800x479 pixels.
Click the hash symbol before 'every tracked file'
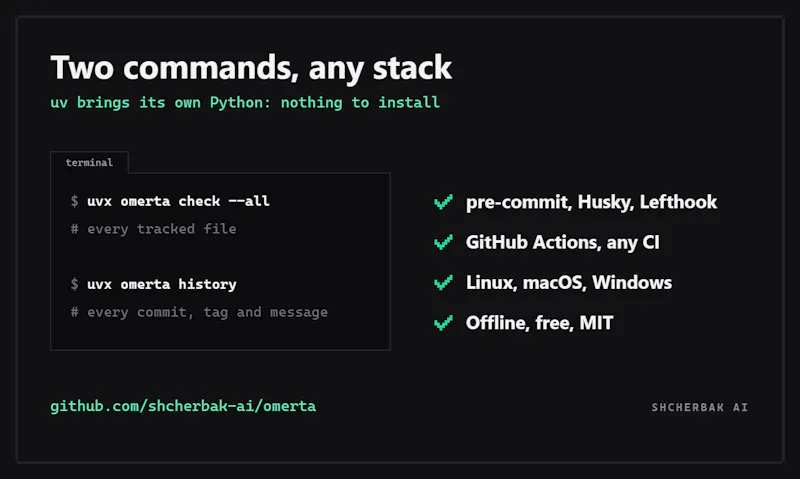pyautogui.click(x=74, y=229)
